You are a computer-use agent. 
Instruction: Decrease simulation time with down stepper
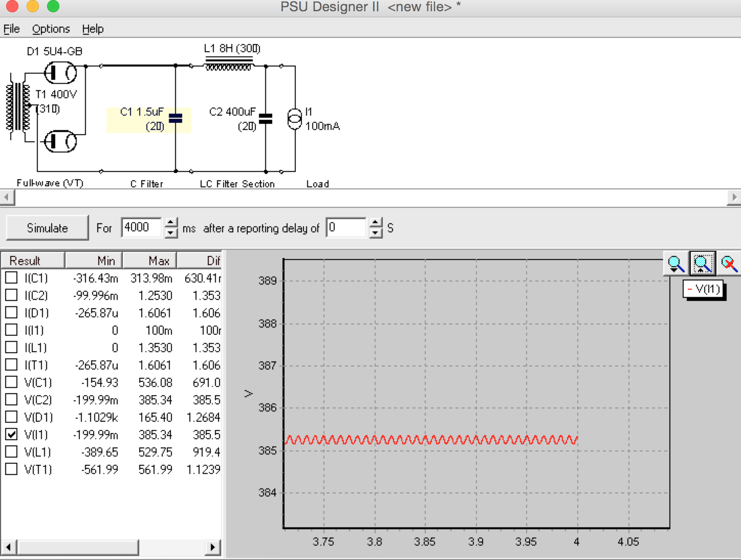(x=171, y=233)
